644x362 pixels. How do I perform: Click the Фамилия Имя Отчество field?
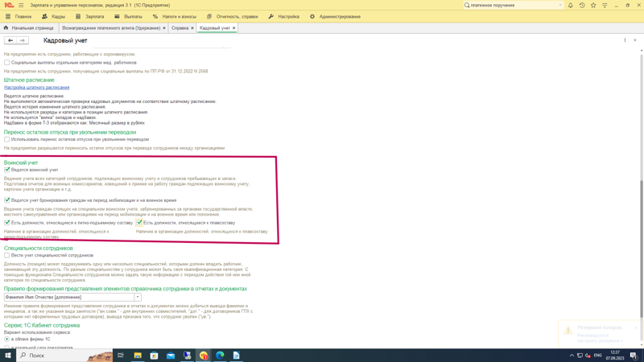click(69, 297)
